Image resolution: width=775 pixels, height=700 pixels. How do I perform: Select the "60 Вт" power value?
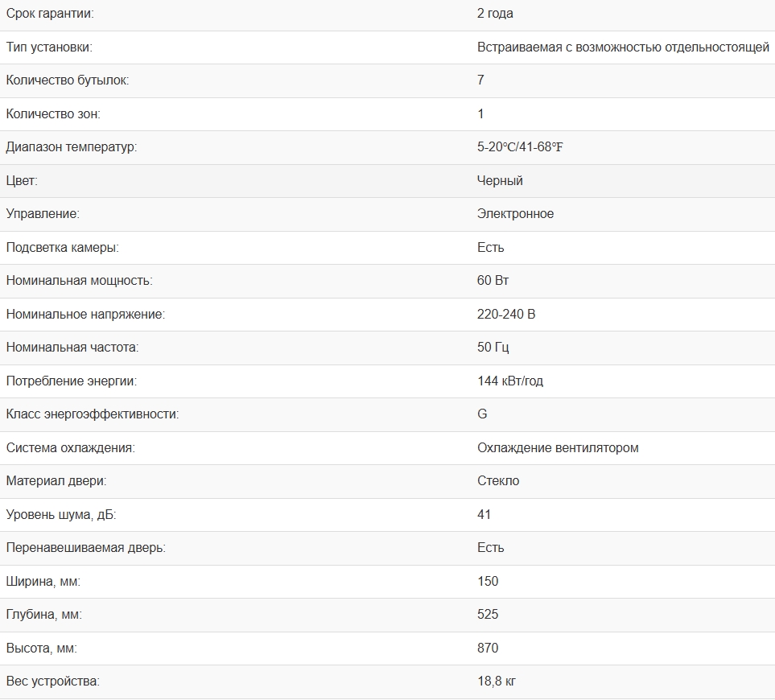tap(493, 281)
